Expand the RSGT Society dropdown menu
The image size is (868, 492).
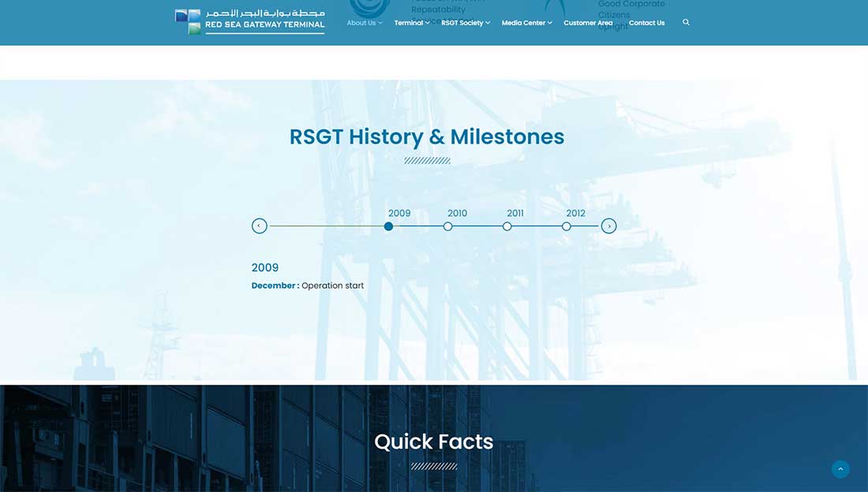[x=466, y=23]
